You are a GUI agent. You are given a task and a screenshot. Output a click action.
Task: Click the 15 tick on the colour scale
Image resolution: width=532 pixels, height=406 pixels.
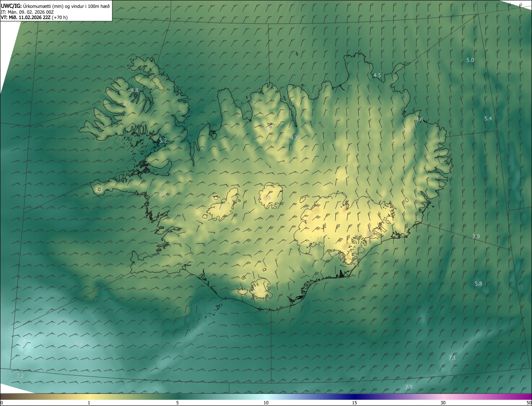pyautogui.click(x=355, y=403)
